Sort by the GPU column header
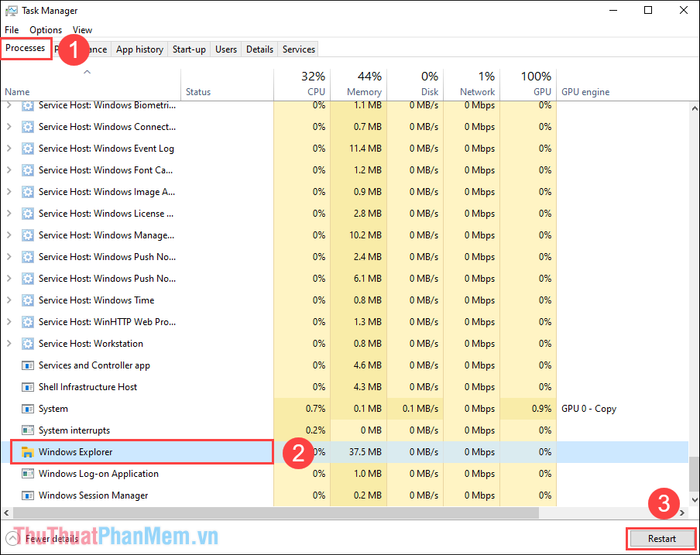This screenshot has width=700, height=555. [529, 85]
